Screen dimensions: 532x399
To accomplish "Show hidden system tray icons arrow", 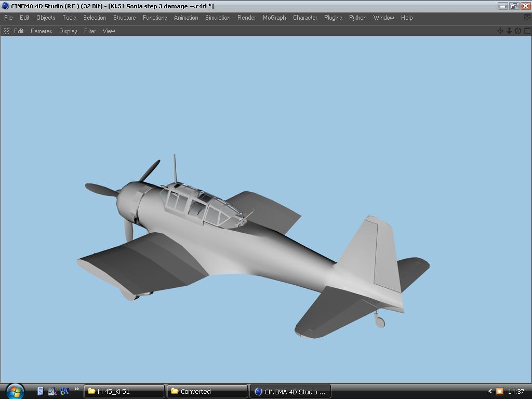I will pyautogui.click(x=489, y=391).
